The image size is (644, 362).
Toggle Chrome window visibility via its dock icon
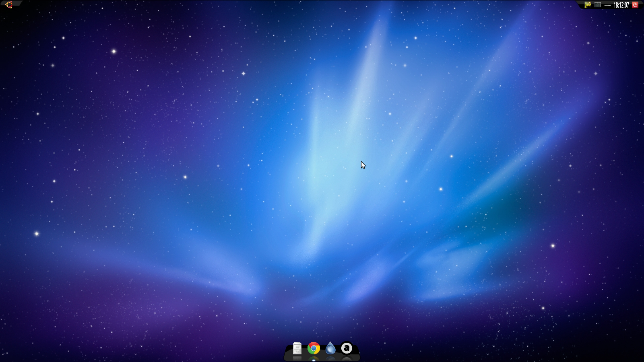(314, 349)
